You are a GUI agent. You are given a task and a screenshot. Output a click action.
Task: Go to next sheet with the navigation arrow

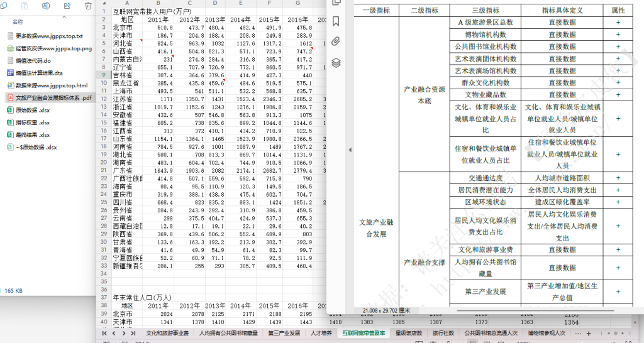pos(124,333)
